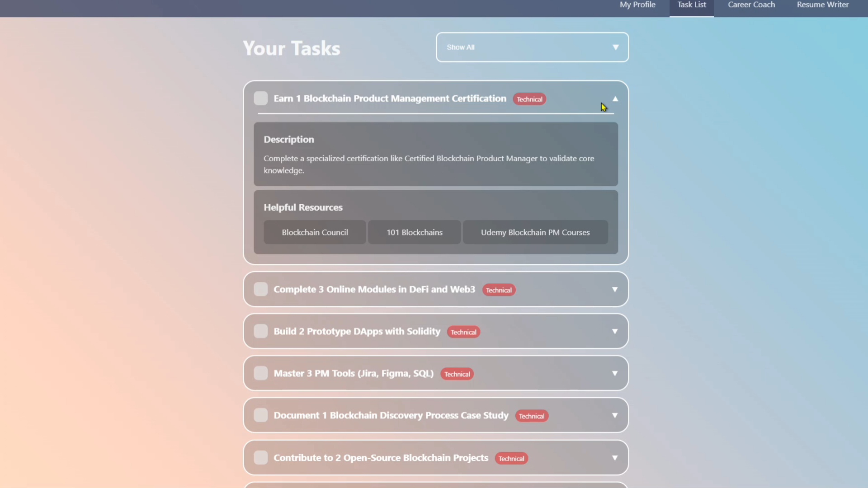Viewport: 868px width, 488px height.
Task: Click the Technical tag on Solidity task
Action: pos(463,332)
